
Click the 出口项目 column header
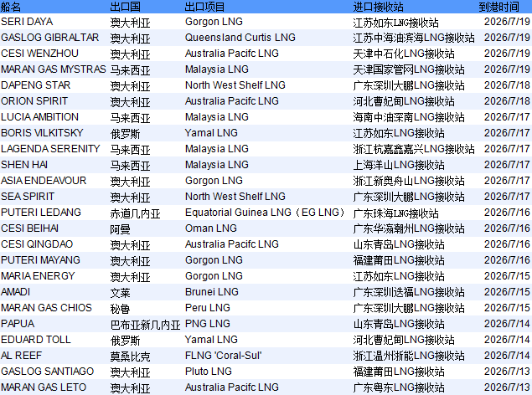[x=204, y=7]
